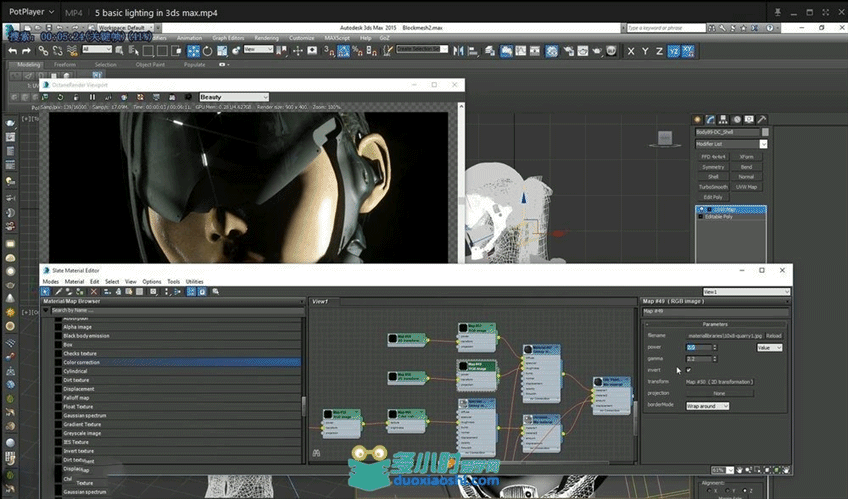
Task: Click the restart render icon in OctaneRender Viewport
Action: pyautogui.click(x=60, y=97)
